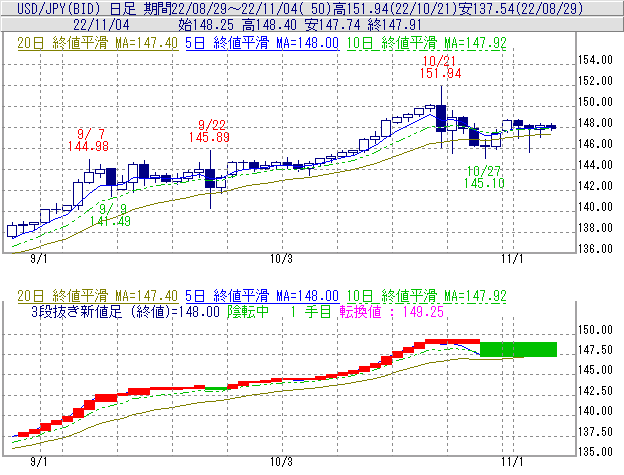Viewport: 624px width, 475px height.
Task: Click the 20日 終値平滑 MA=147.40 legend in lower chart
Action: click(x=98, y=296)
